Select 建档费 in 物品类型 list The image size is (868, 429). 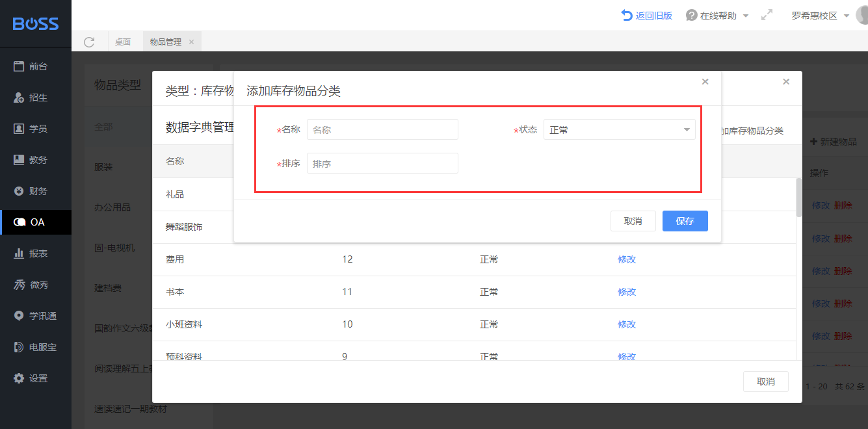pyautogui.click(x=108, y=288)
